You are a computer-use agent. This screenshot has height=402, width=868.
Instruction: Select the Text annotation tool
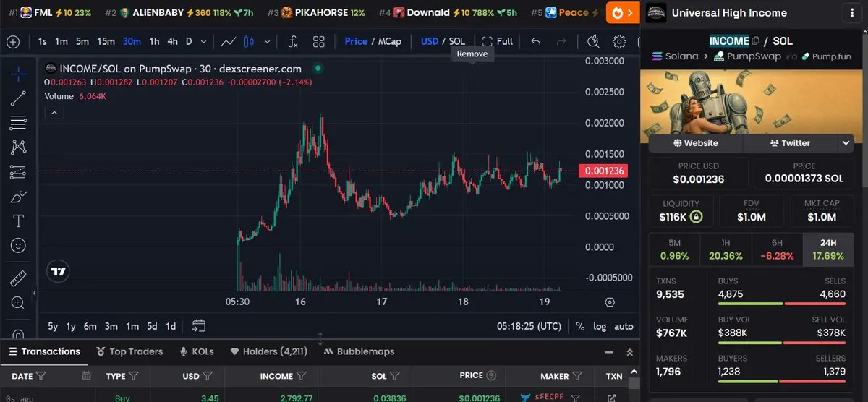click(x=19, y=221)
